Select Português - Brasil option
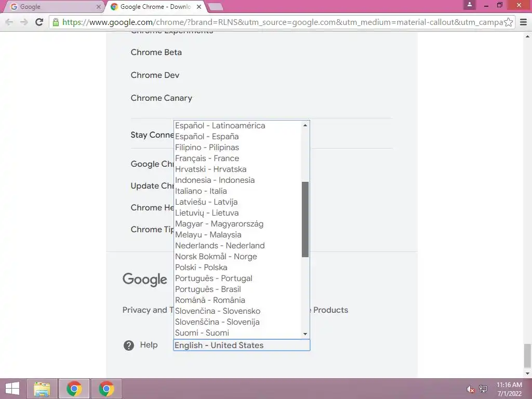This screenshot has width=532, height=399. pyautogui.click(x=237, y=289)
